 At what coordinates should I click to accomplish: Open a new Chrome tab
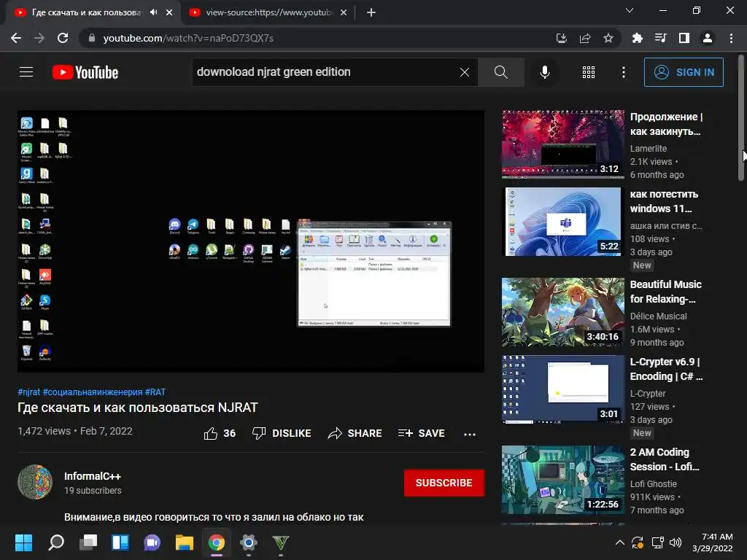[x=371, y=12]
